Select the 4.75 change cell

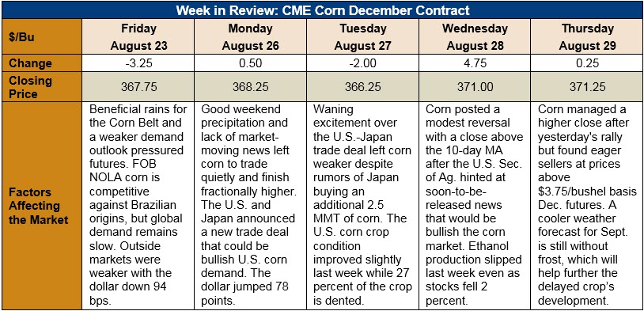point(475,63)
